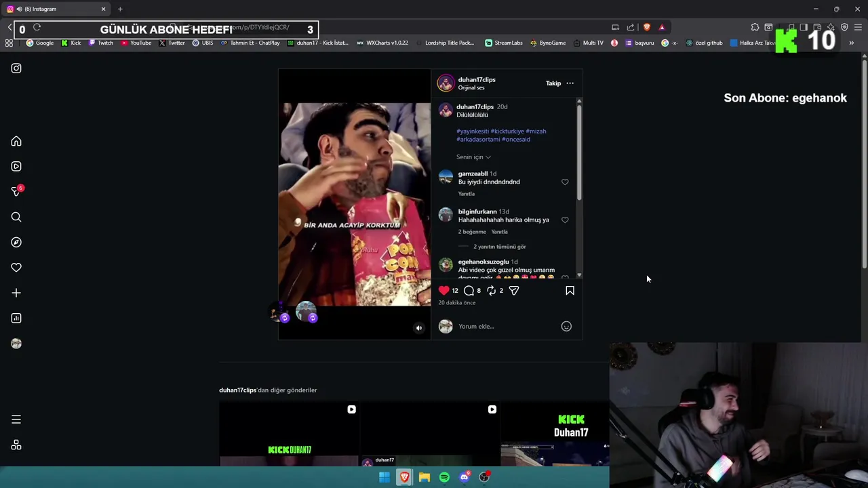Image resolution: width=868 pixels, height=488 pixels.
Task: Unlike the post via red heart
Action: tap(443, 290)
